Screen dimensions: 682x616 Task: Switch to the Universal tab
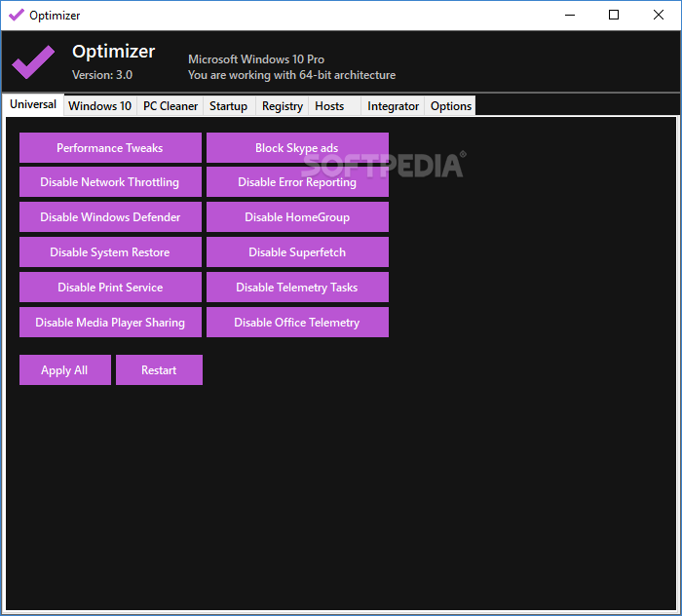click(x=33, y=104)
